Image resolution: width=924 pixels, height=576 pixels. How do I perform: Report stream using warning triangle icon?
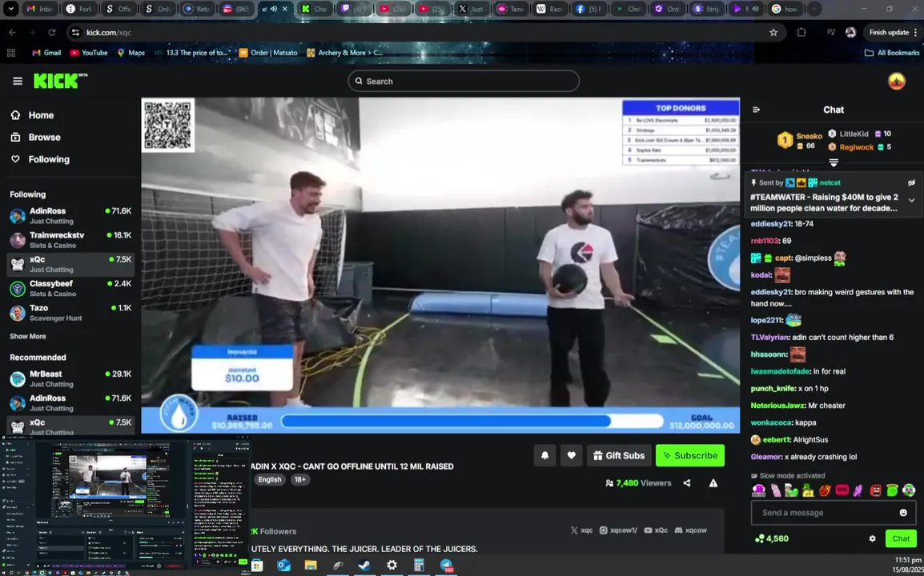[713, 483]
